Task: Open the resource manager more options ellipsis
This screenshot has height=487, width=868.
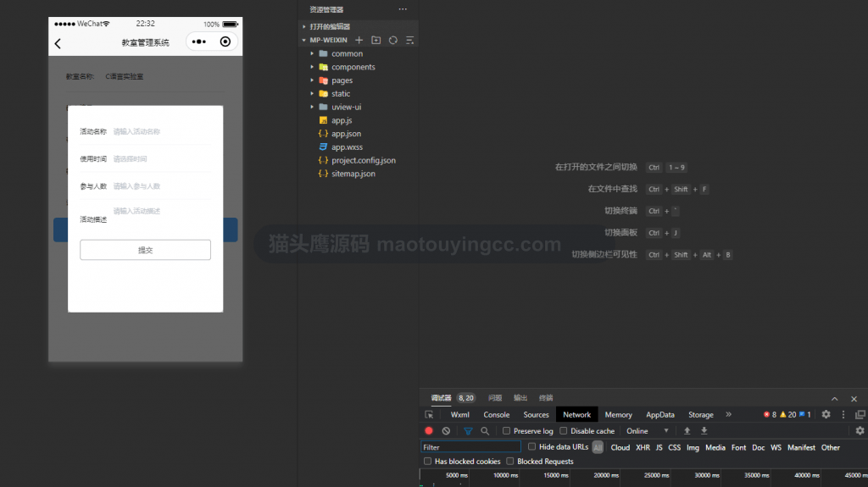Action: click(403, 9)
